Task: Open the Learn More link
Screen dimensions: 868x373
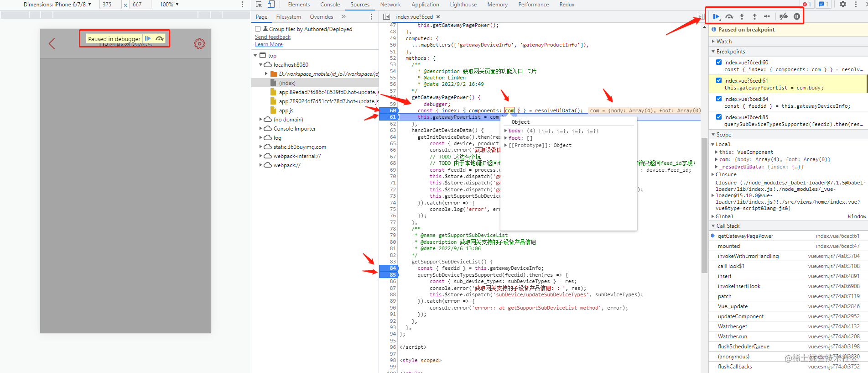Action: [x=269, y=44]
